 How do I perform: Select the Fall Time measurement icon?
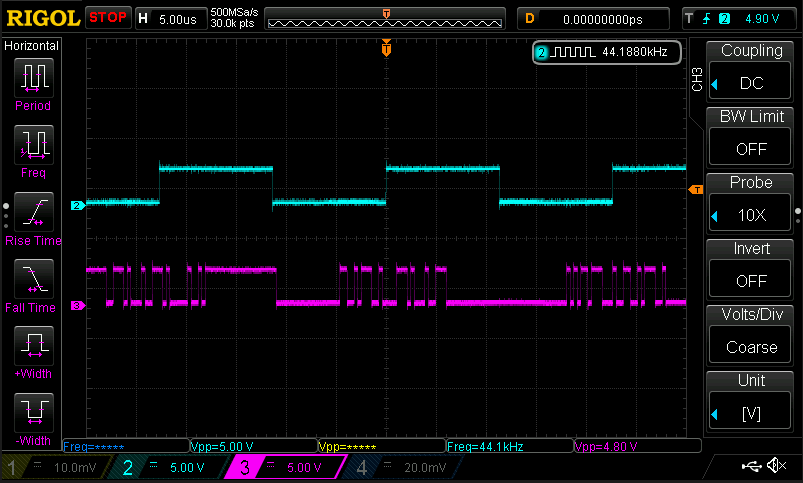(34, 279)
